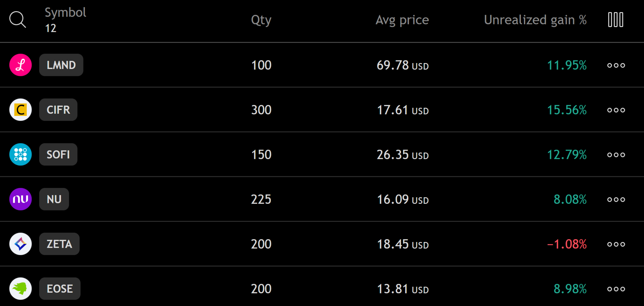The image size is (644, 306).
Task: Open the three-dot menu for SOFI
Action: click(x=616, y=155)
